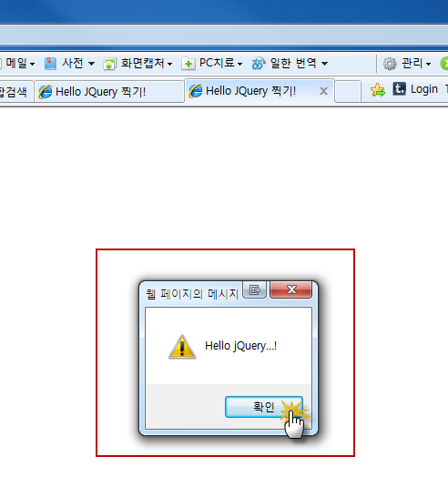Expand the 메일 dropdown arrow
This screenshot has width=448, height=477.
coord(32,64)
